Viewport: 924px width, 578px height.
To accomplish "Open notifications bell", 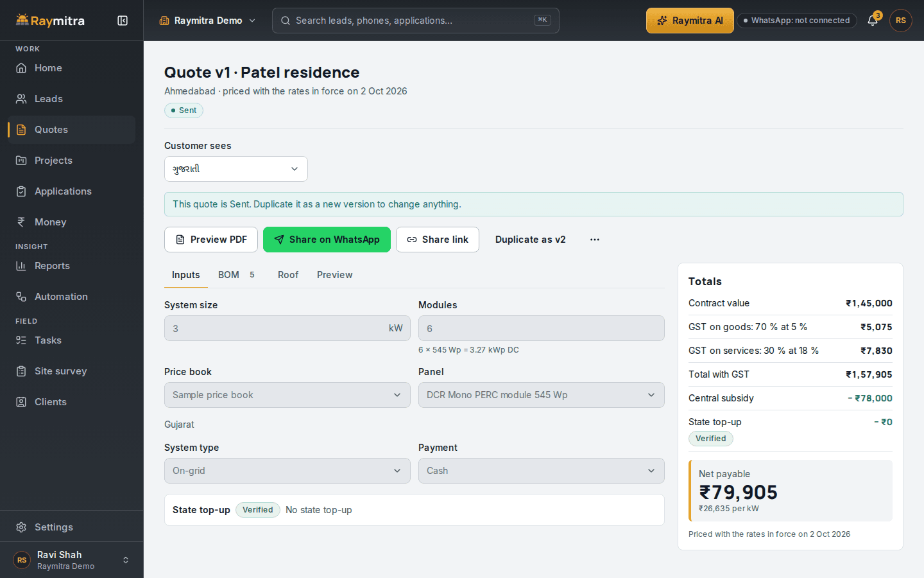I will tap(873, 21).
